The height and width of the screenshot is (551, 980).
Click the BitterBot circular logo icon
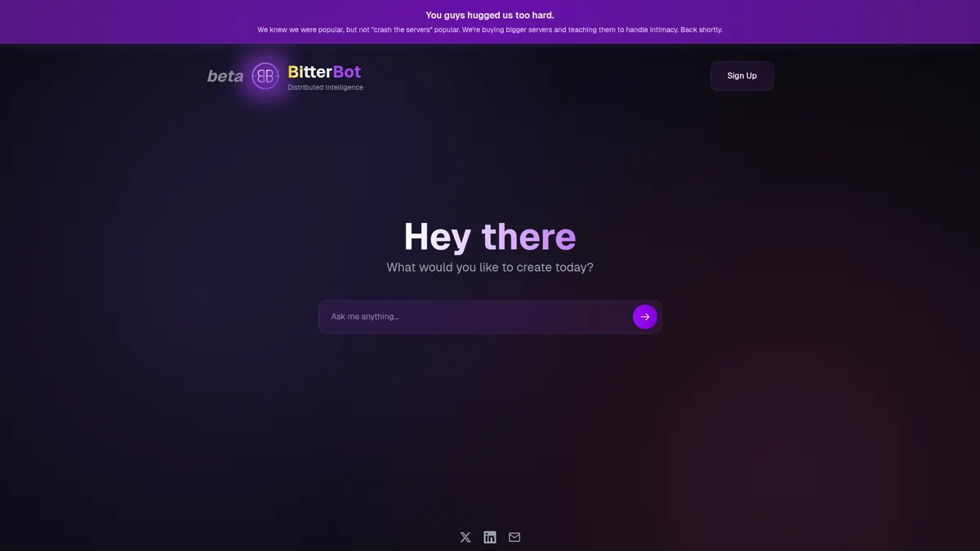[265, 75]
